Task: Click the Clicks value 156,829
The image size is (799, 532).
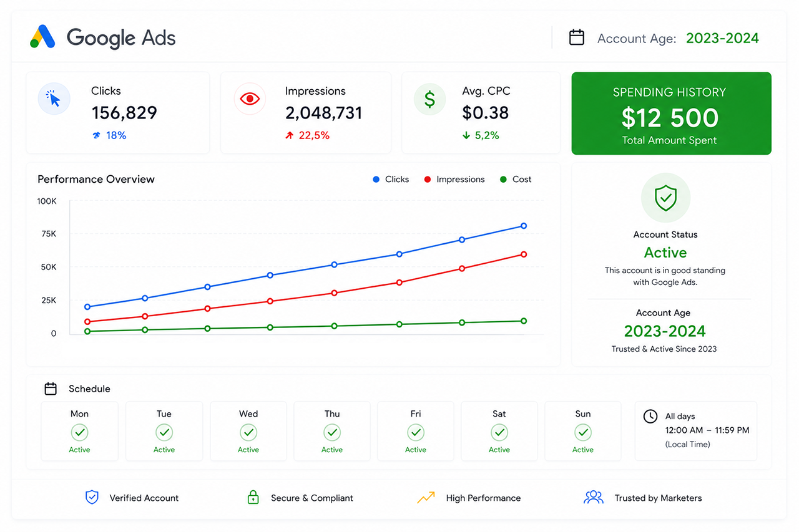Action: pyautogui.click(x=124, y=113)
